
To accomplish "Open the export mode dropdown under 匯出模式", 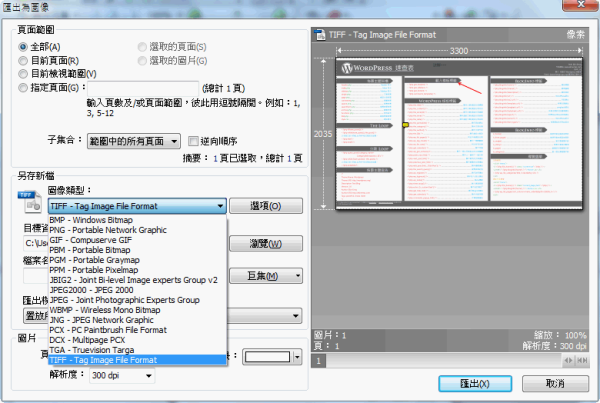I will tap(295, 316).
